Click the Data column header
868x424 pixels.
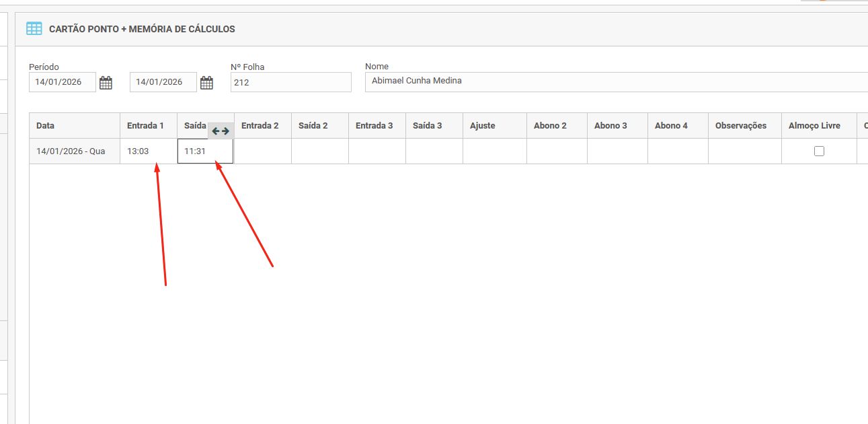coord(74,126)
